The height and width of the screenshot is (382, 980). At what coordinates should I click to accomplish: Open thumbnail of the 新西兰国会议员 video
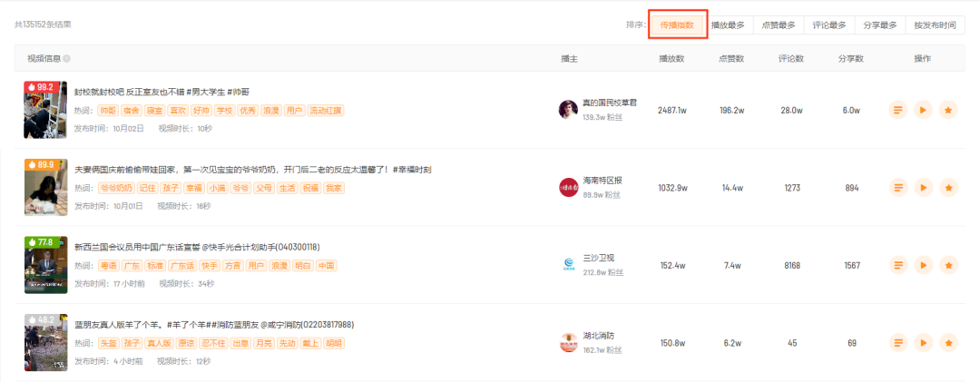point(45,265)
